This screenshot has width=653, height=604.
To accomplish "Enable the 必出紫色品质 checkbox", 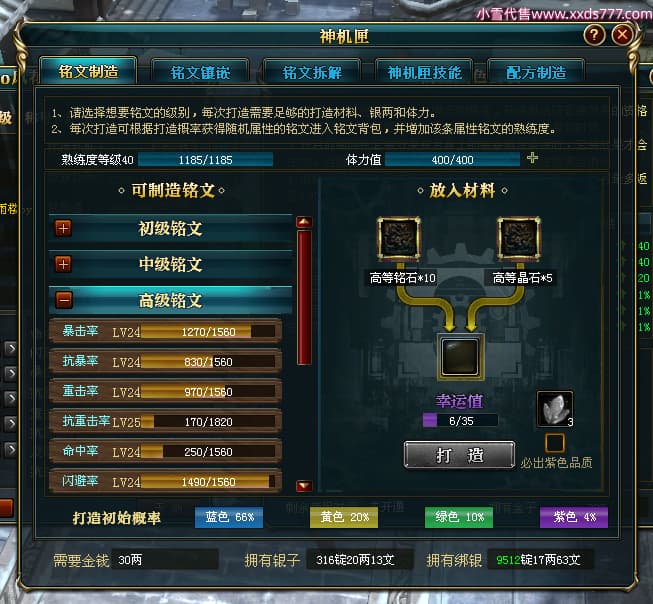I will 555,442.
